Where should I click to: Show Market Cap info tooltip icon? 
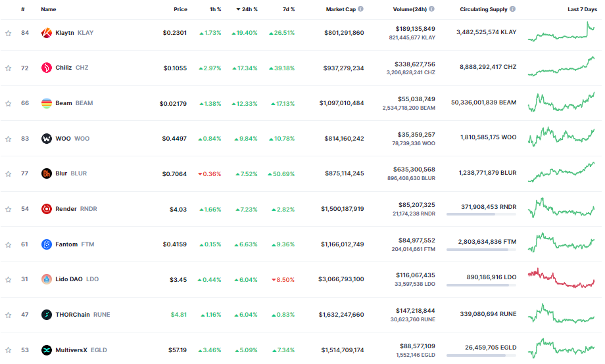(x=360, y=9)
